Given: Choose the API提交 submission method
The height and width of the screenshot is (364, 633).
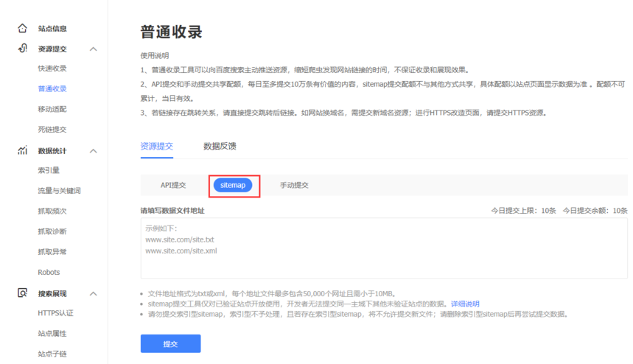Looking at the screenshot, I should 173,185.
